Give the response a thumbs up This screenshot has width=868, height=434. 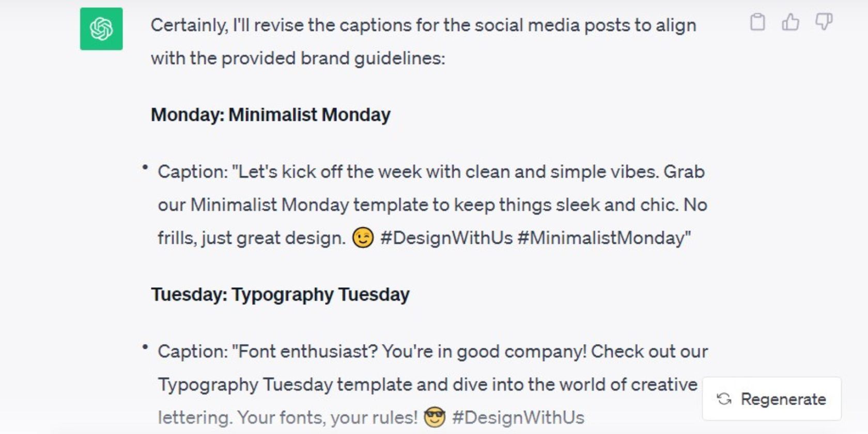tap(791, 22)
